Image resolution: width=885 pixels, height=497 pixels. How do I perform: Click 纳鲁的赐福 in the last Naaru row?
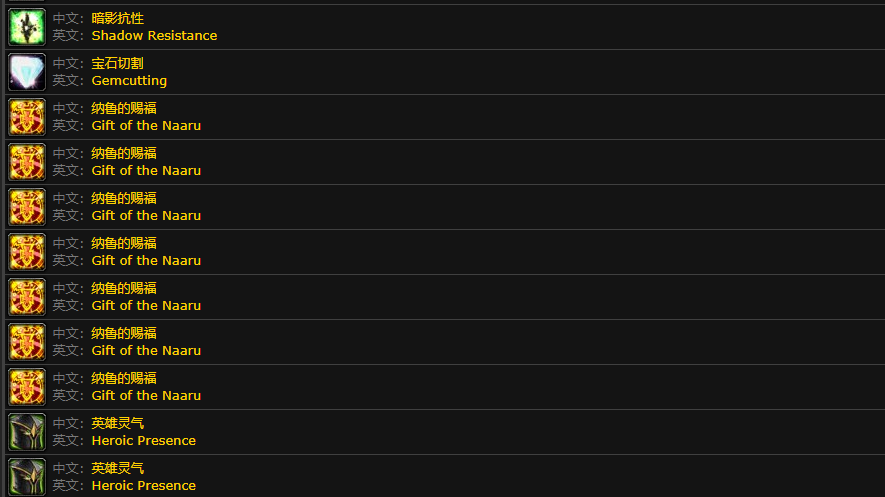(124, 378)
